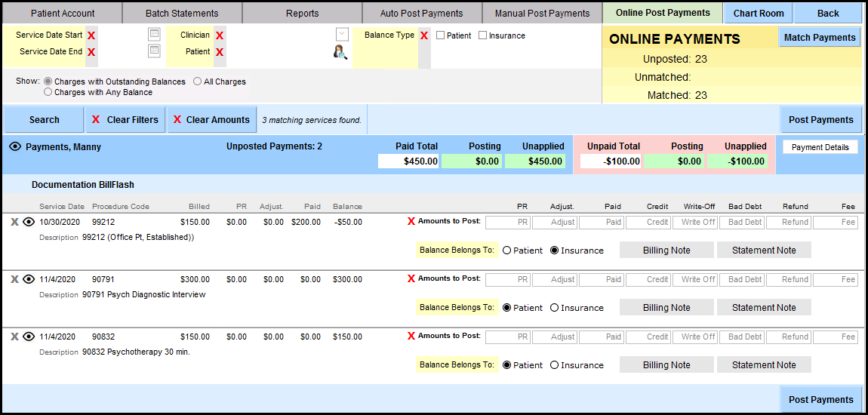The height and width of the screenshot is (415, 868).
Task: Clear Amounts to Post for 90791 row
Action: tap(411, 279)
